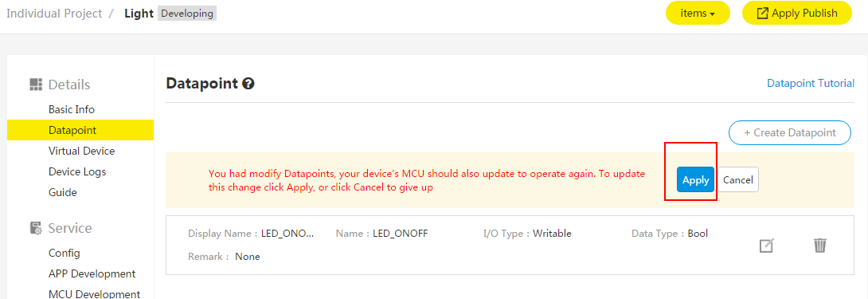Click the Service section gear icon
The image size is (868, 299).
tap(36, 228)
